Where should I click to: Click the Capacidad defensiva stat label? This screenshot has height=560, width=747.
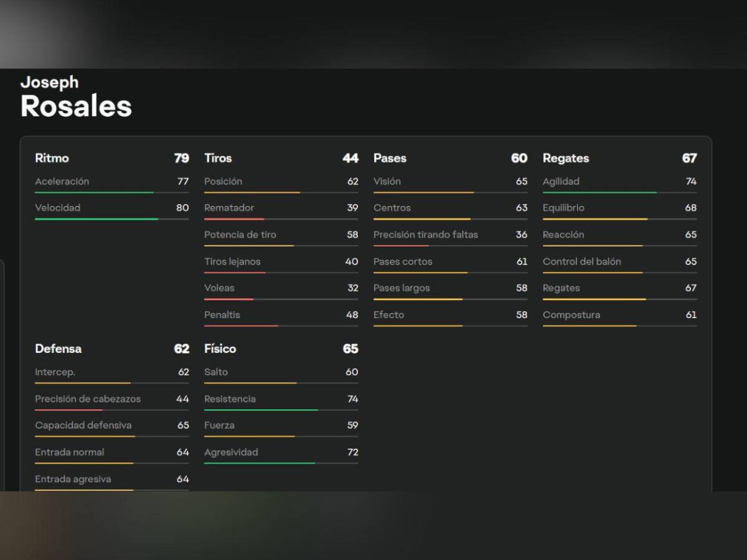[83, 426]
